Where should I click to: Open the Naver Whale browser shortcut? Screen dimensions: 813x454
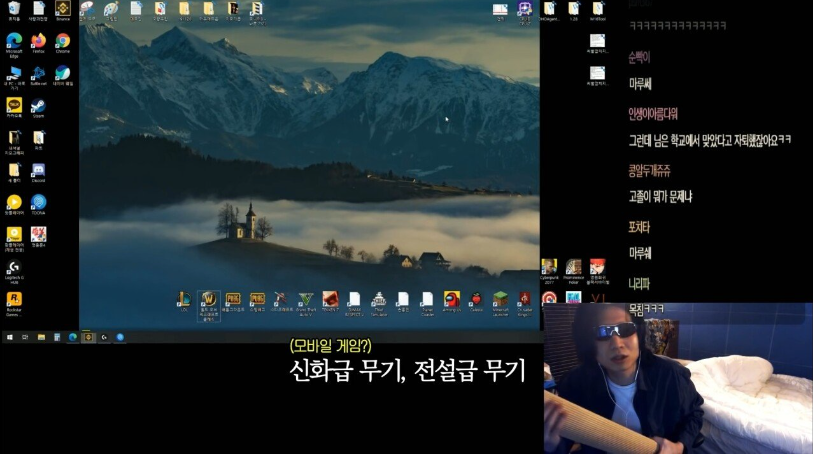point(63,75)
